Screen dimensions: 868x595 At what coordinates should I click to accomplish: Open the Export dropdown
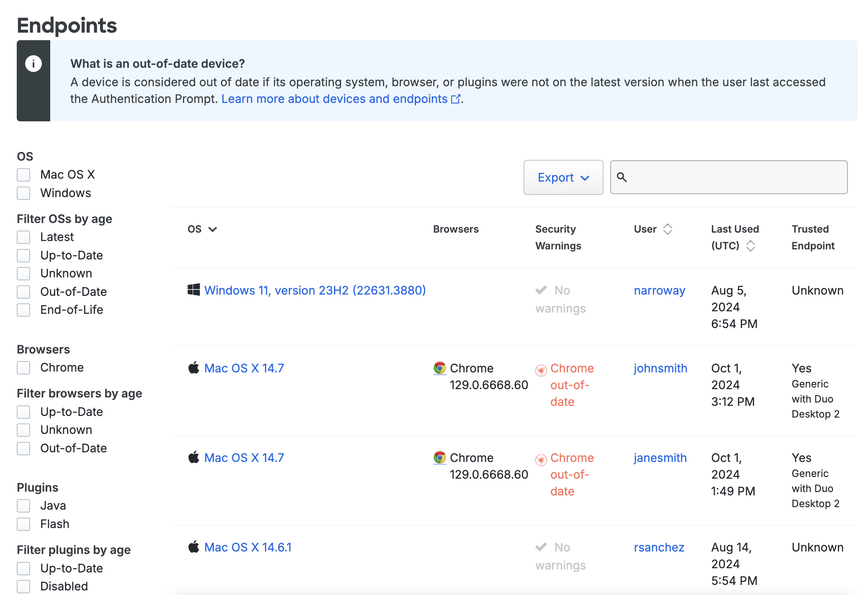[563, 177]
